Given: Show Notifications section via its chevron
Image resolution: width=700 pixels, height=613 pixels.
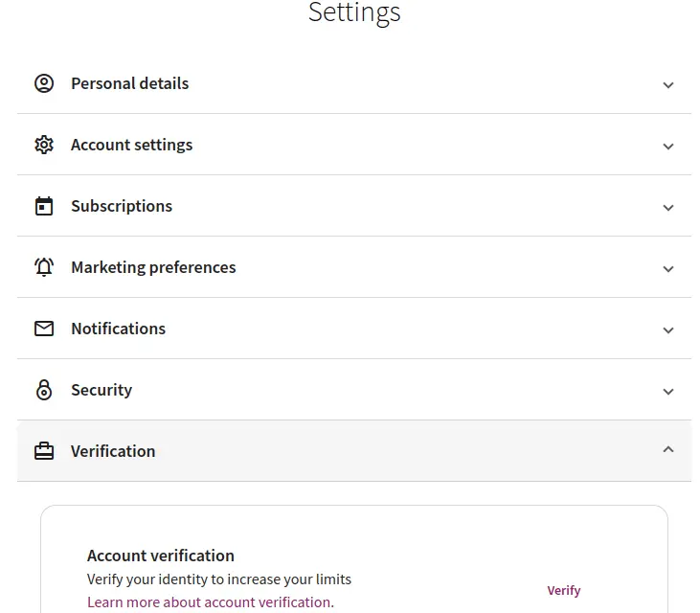Looking at the screenshot, I should [668, 329].
